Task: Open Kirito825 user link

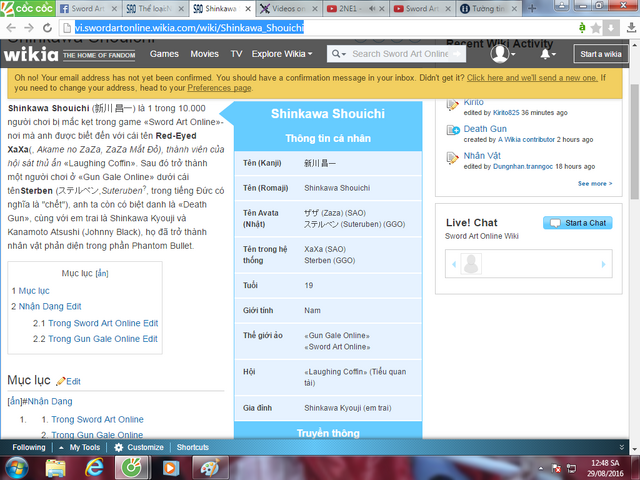Action: [506, 113]
